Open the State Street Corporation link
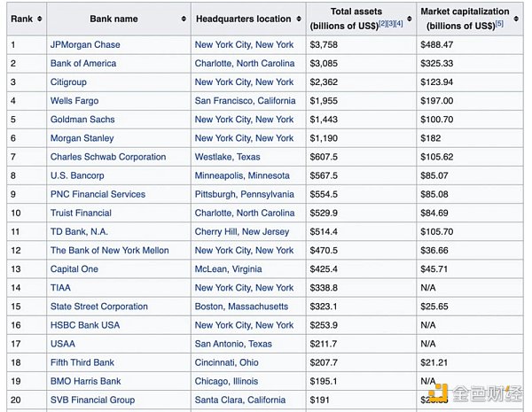 (x=99, y=307)
